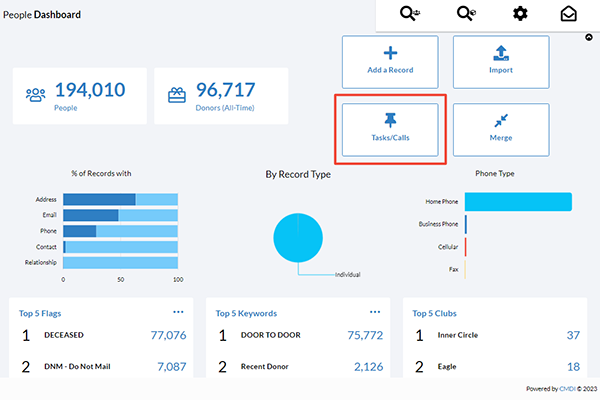The width and height of the screenshot is (600, 400).
Task: Open Top 5 Flags ellipsis menu
Action: click(x=178, y=312)
